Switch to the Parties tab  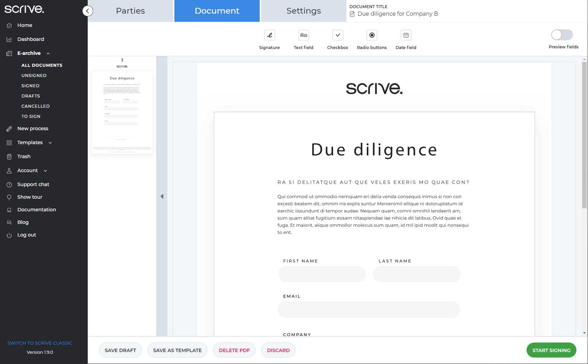click(130, 11)
